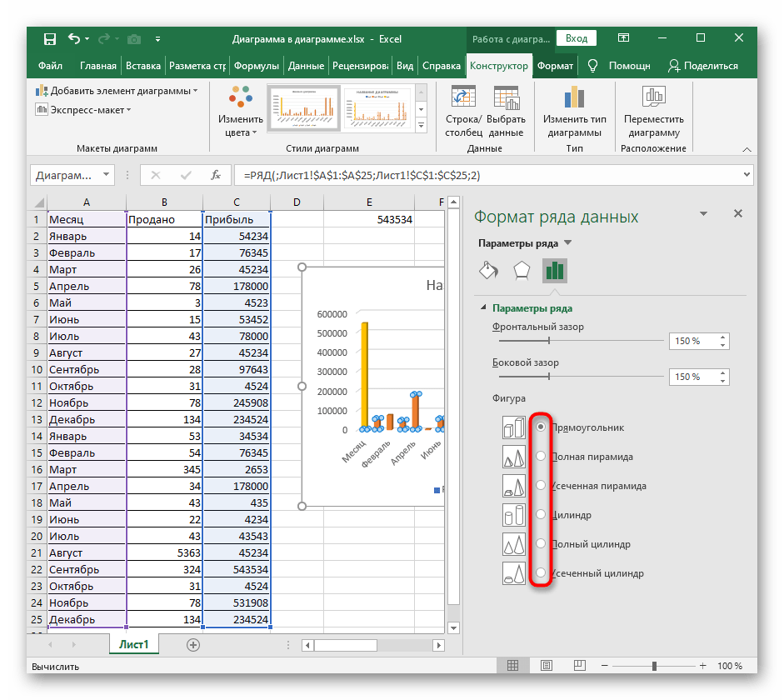Undo the last action

click(x=74, y=38)
